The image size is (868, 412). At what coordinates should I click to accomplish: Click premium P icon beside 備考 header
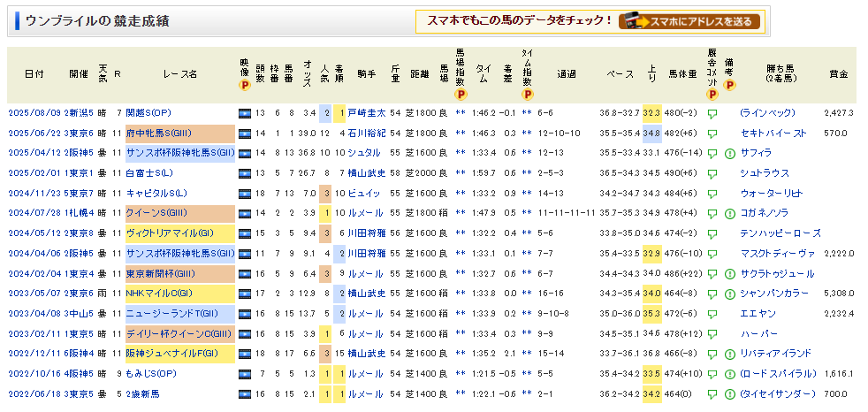(729, 86)
